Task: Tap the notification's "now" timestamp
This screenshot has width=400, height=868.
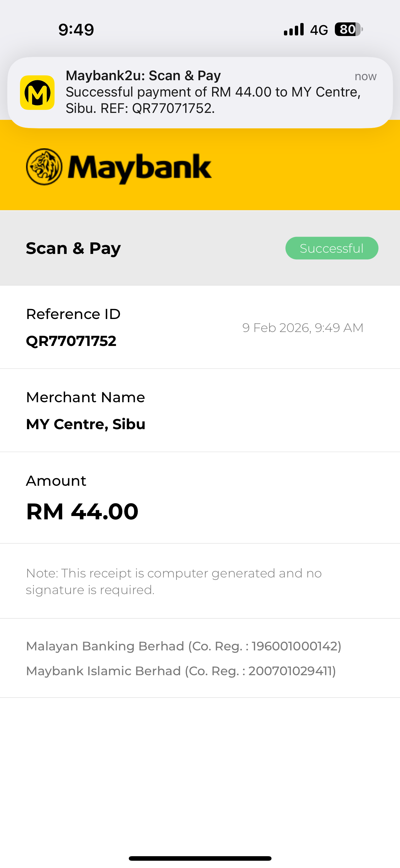Action: 365,77
